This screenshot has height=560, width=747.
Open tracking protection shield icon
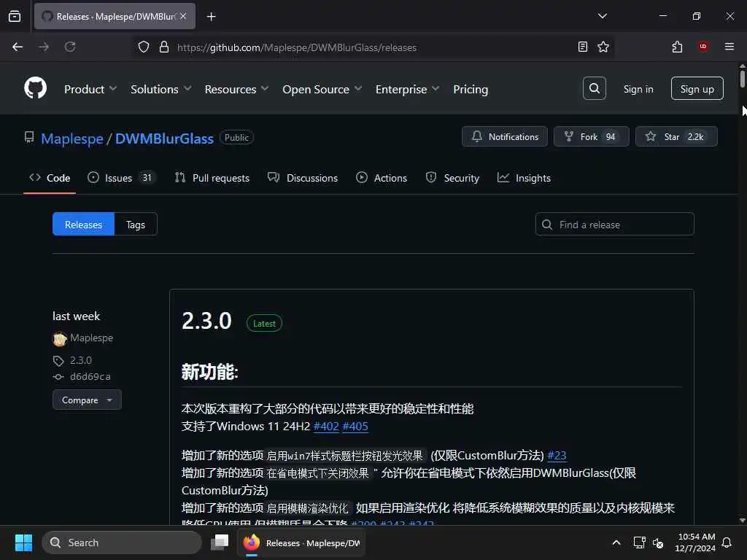(x=144, y=47)
